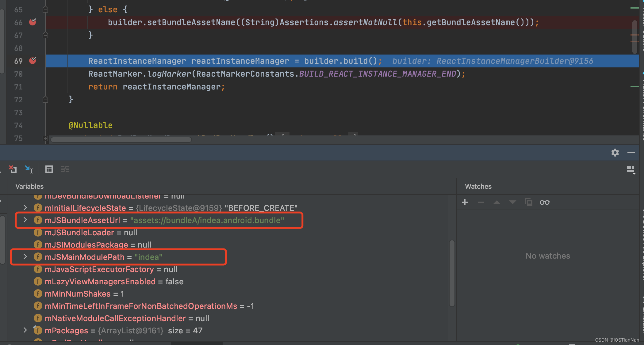The height and width of the screenshot is (345, 644).
Task: Open Evaluate Expression calculator icon
Action: [x=49, y=169]
